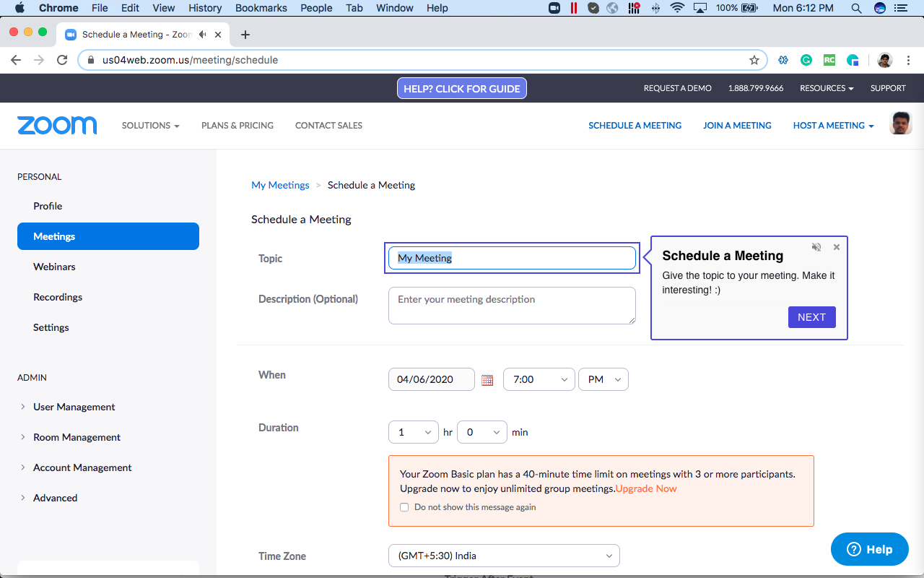The height and width of the screenshot is (578, 924).
Task: Click the blue Help chat button
Action: [870, 549]
